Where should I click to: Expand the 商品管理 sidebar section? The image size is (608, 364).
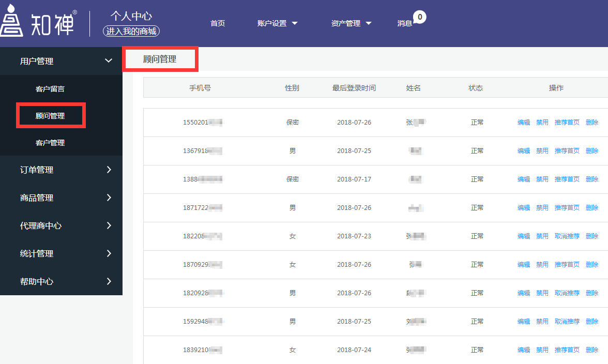tap(61, 198)
